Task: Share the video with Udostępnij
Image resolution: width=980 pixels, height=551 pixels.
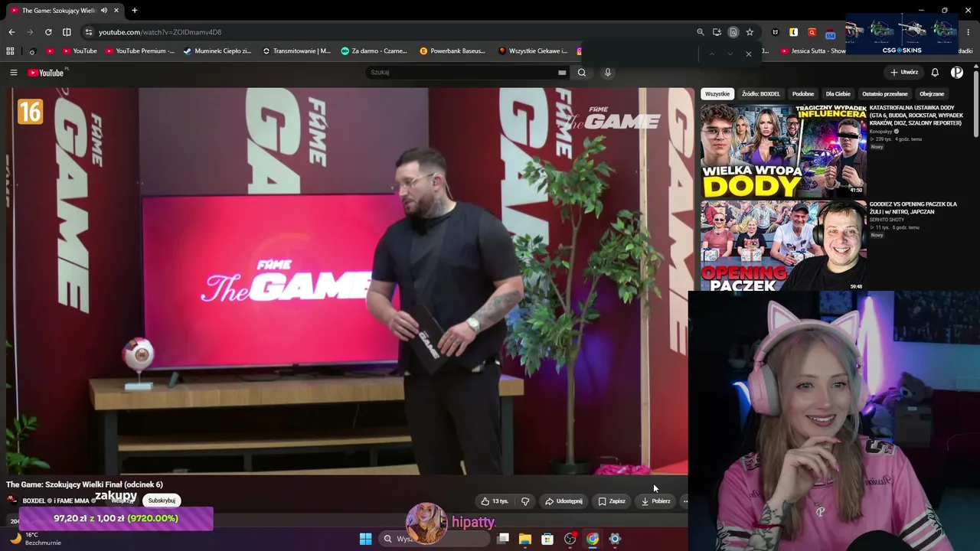Action: tap(563, 501)
